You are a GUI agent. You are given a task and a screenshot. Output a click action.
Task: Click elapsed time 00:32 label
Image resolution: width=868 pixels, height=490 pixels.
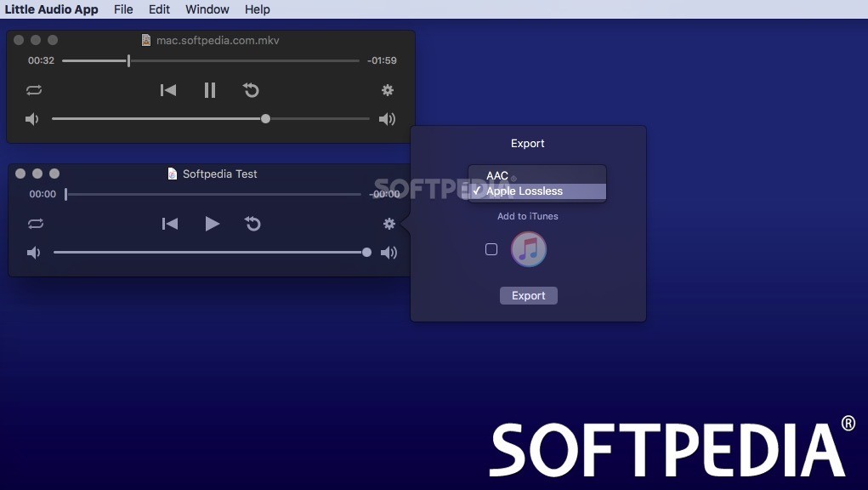41,60
